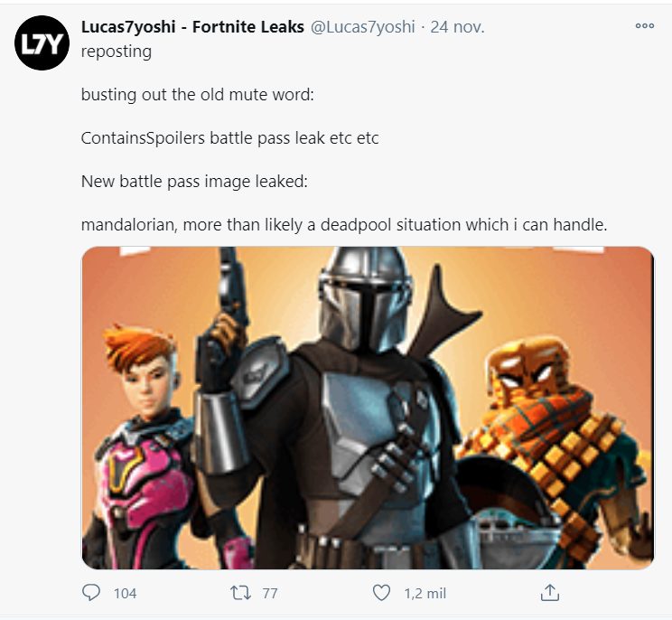Click the 77 retweets count
672x620 pixels.
[x=270, y=594]
